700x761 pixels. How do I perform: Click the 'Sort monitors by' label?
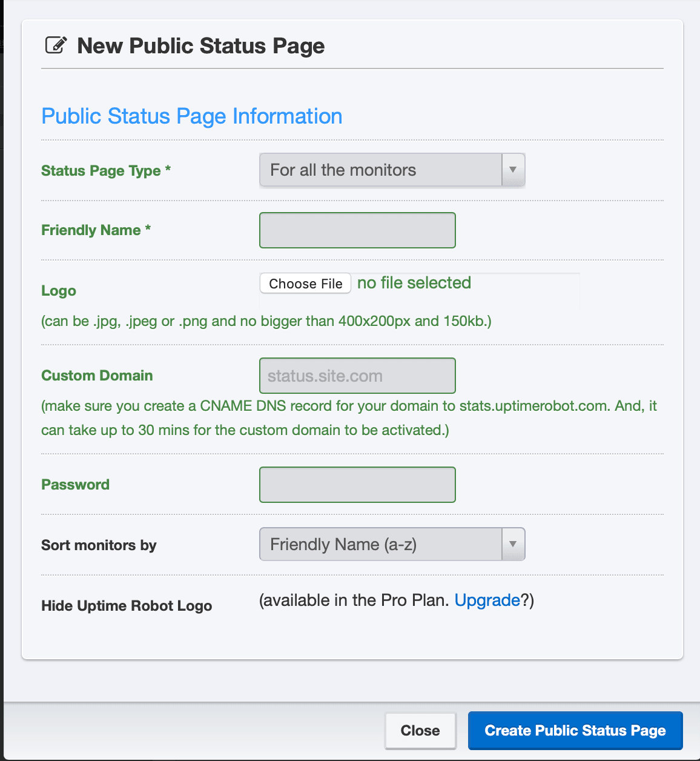[x=99, y=545]
